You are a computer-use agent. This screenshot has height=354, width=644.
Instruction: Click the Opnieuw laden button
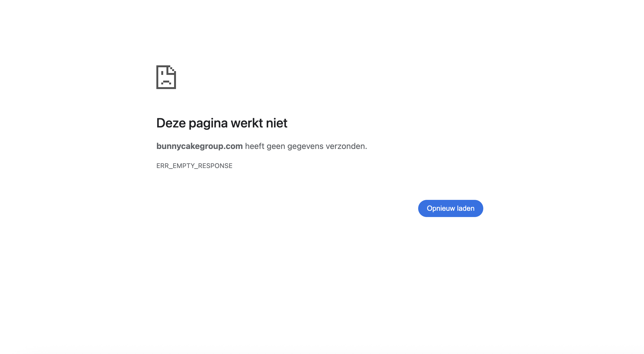[x=451, y=208]
